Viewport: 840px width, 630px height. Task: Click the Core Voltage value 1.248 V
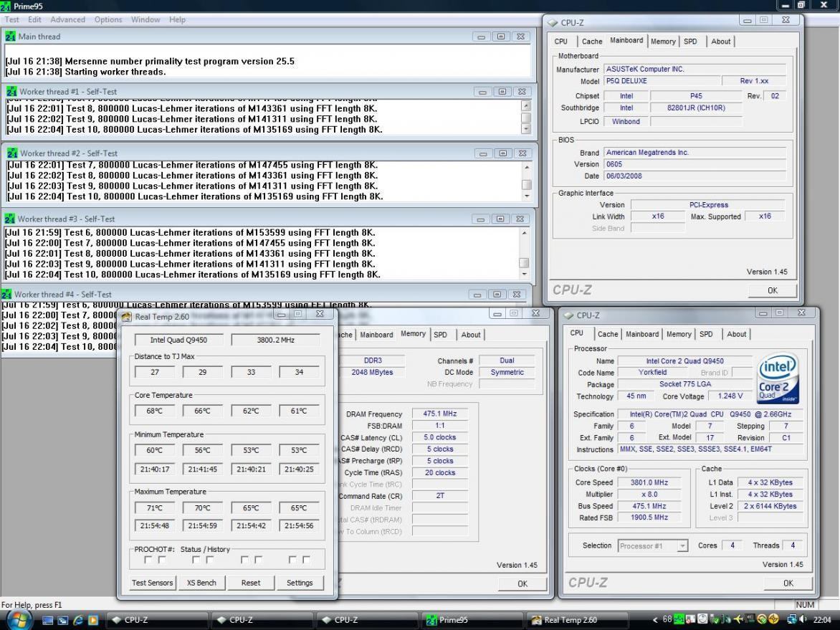730,396
